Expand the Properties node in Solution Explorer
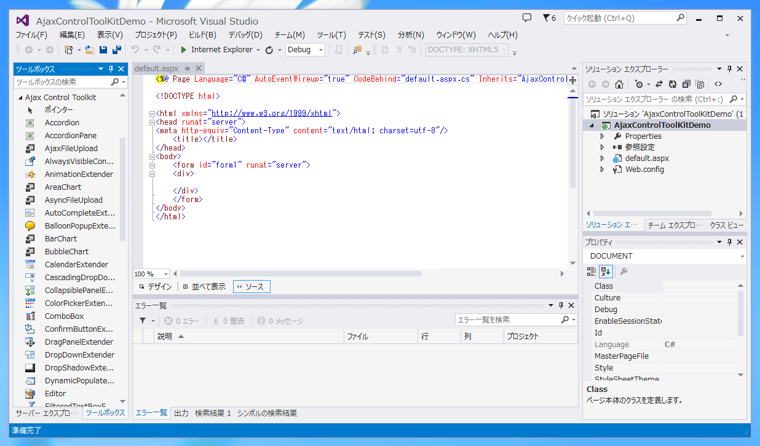The width and height of the screenshot is (760, 446). 602,136
